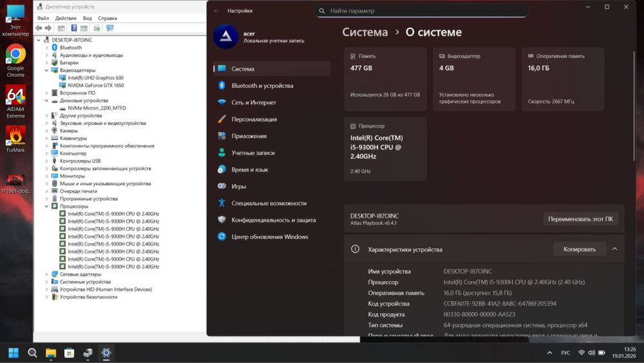The image size is (644, 363).
Task: Click Forward arrow in Device Manager toolbar
Action: point(48,28)
